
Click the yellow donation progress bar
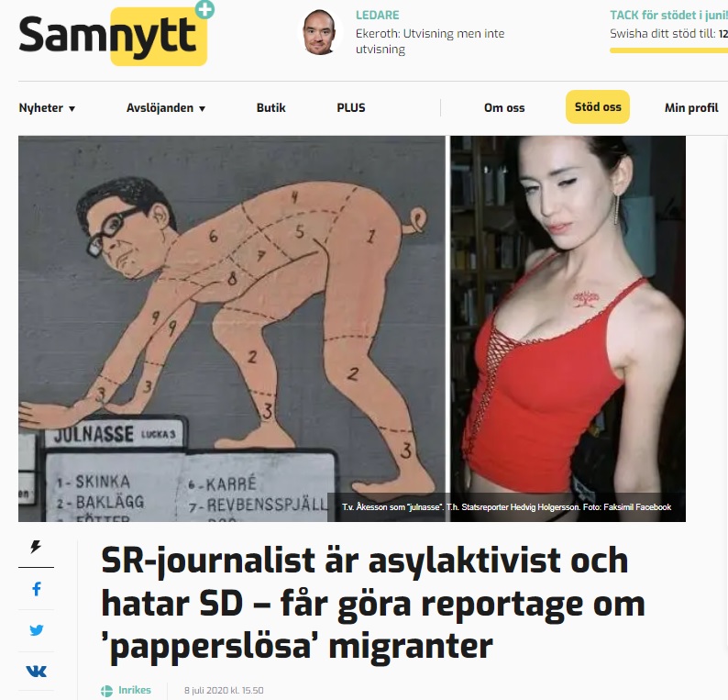click(x=668, y=50)
